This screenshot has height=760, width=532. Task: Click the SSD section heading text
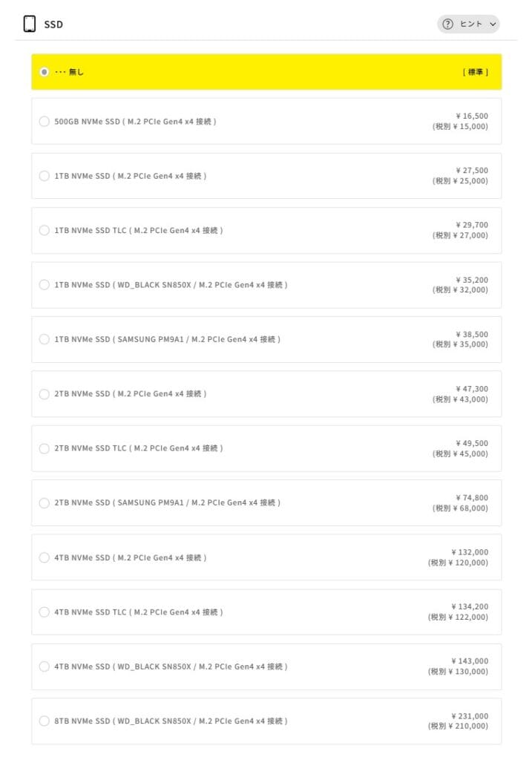[53, 24]
